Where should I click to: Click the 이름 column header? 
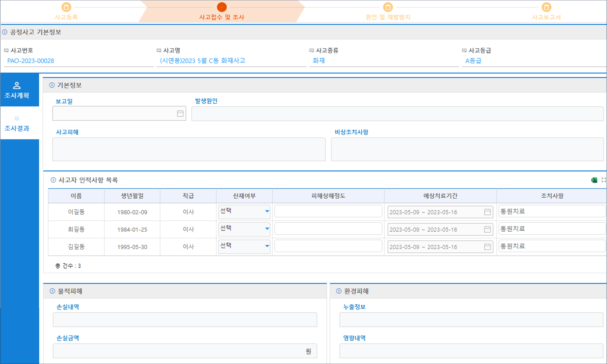point(76,196)
